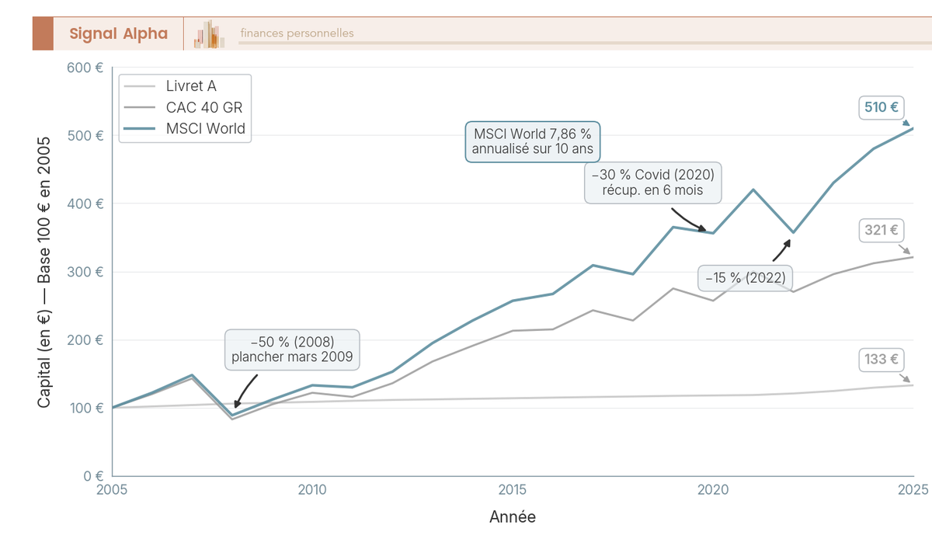Click the 2010 x-axis tick label
Viewport: 932px width, 560px height.
(312, 490)
